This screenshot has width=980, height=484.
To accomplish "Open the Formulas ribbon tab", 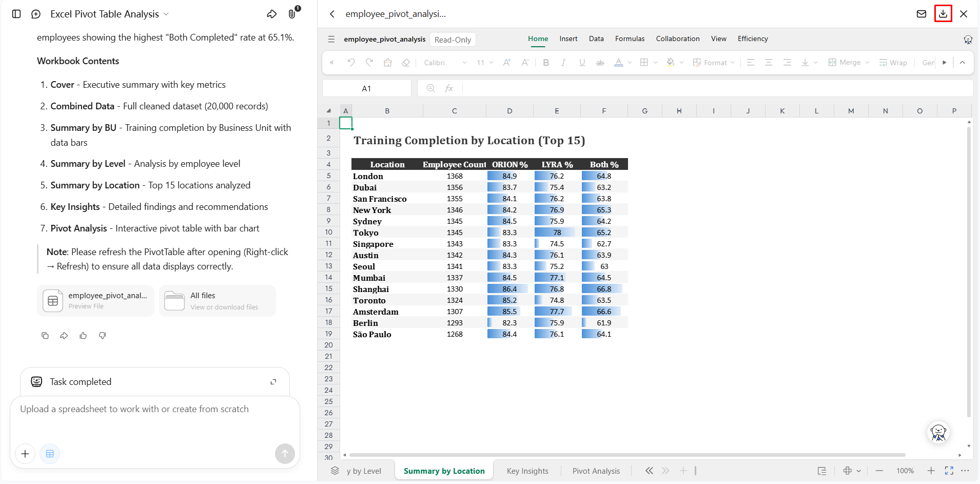I will pyautogui.click(x=630, y=38).
